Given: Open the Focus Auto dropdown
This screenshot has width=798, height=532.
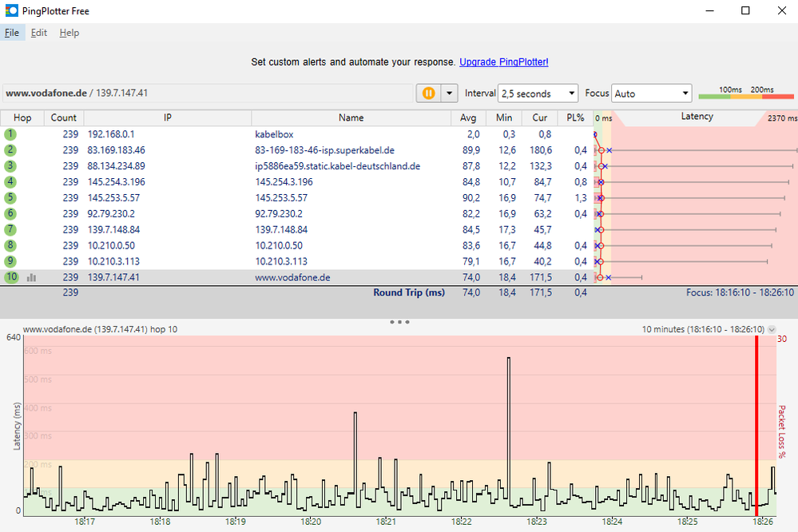Looking at the screenshot, I should 651,93.
